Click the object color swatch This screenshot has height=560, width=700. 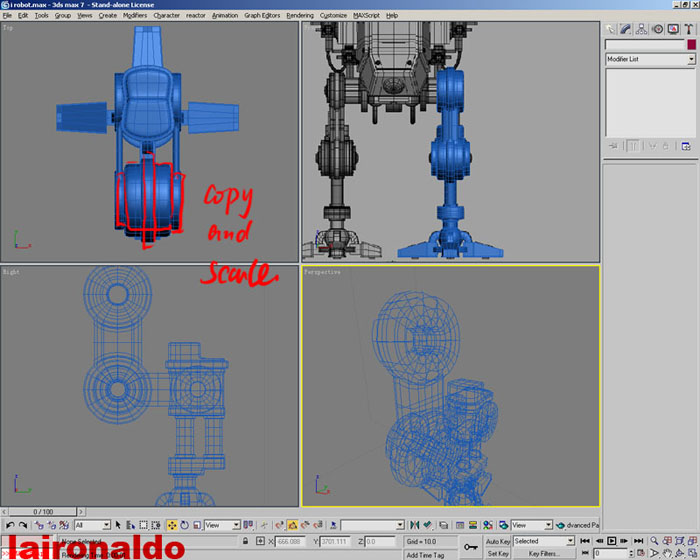[690, 45]
